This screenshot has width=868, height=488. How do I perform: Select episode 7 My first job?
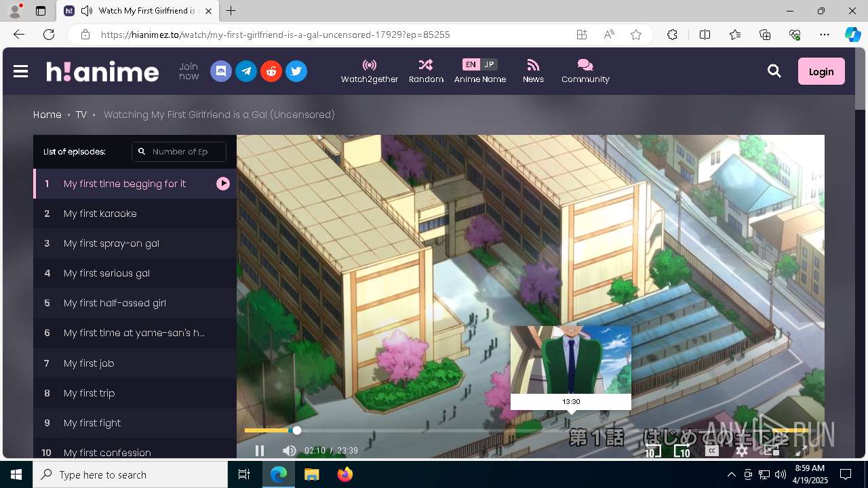click(135, 363)
